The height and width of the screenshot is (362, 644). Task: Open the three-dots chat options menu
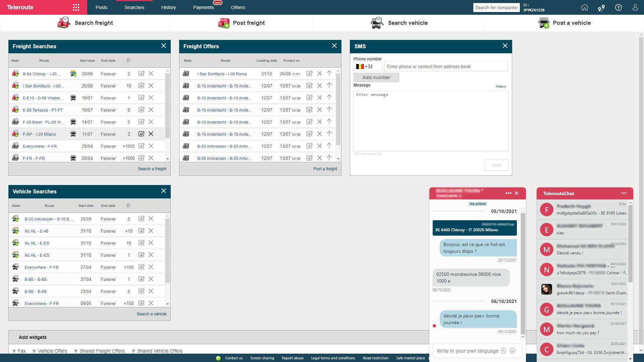click(508, 193)
